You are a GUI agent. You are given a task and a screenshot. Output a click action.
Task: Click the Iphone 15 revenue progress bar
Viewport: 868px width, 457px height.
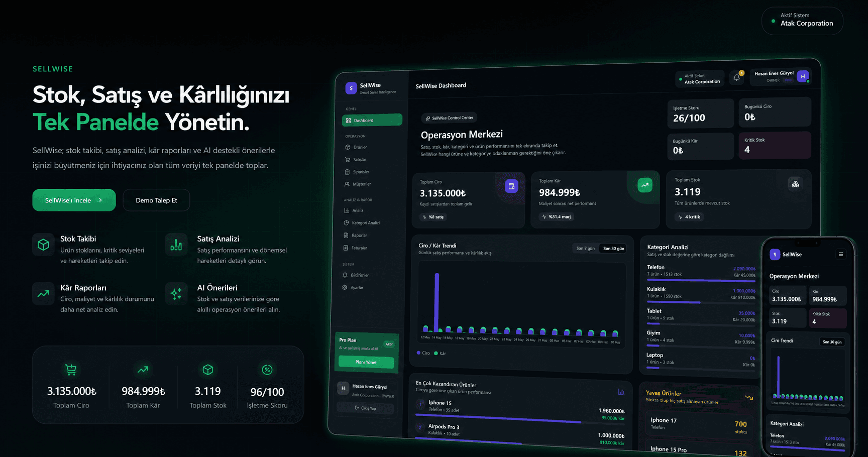(x=498, y=419)
